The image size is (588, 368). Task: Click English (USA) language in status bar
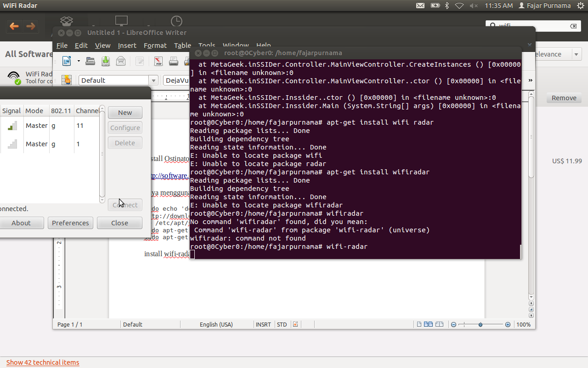[216, 324]
